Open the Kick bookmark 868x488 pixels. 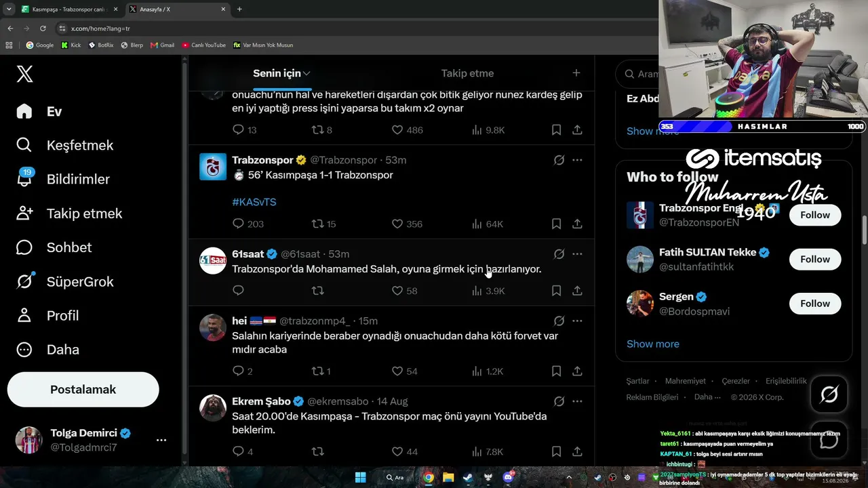coord(71,45)
